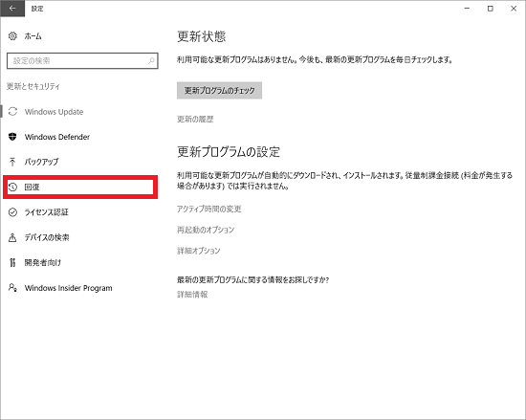
Task: Click the 設定の検索 search box
Action: tap(82, 60)
